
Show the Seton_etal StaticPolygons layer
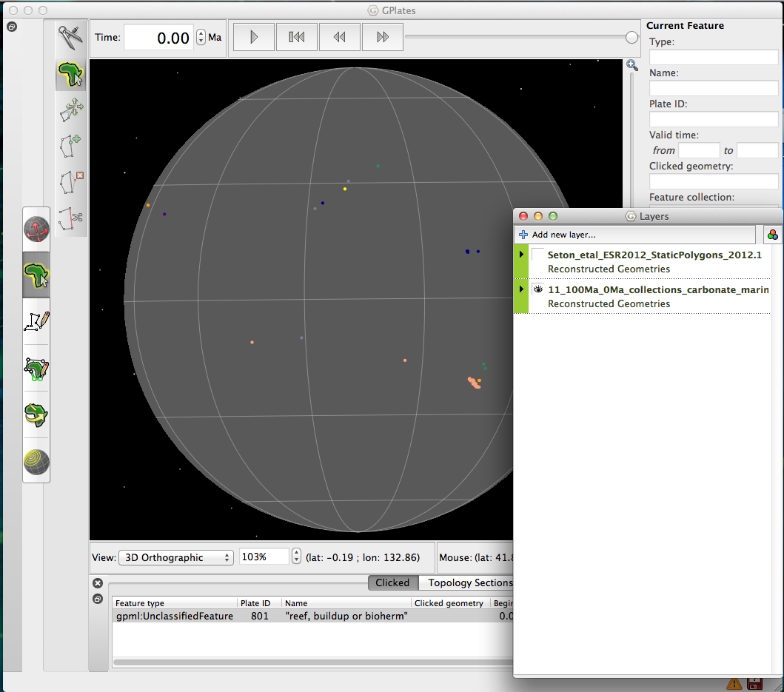[x=538, y=255]
